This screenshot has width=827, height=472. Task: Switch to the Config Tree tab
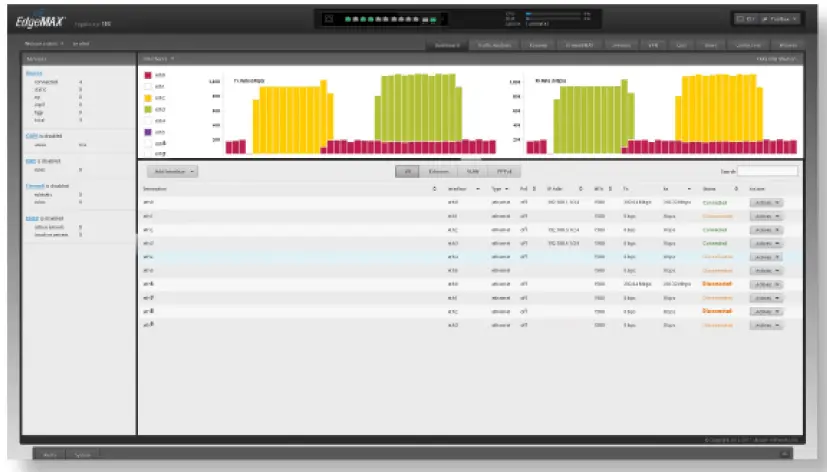click(x=748, y=45)
